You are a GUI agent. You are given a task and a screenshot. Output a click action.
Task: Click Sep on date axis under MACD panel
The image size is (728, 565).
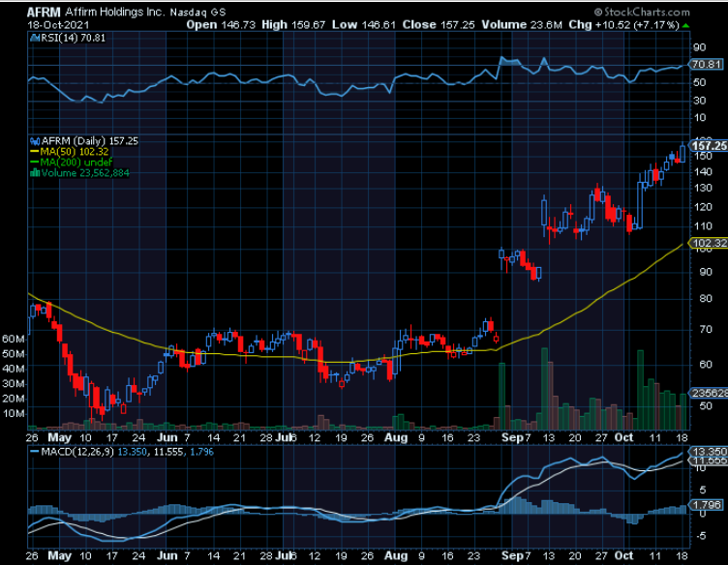pos(512,555)
